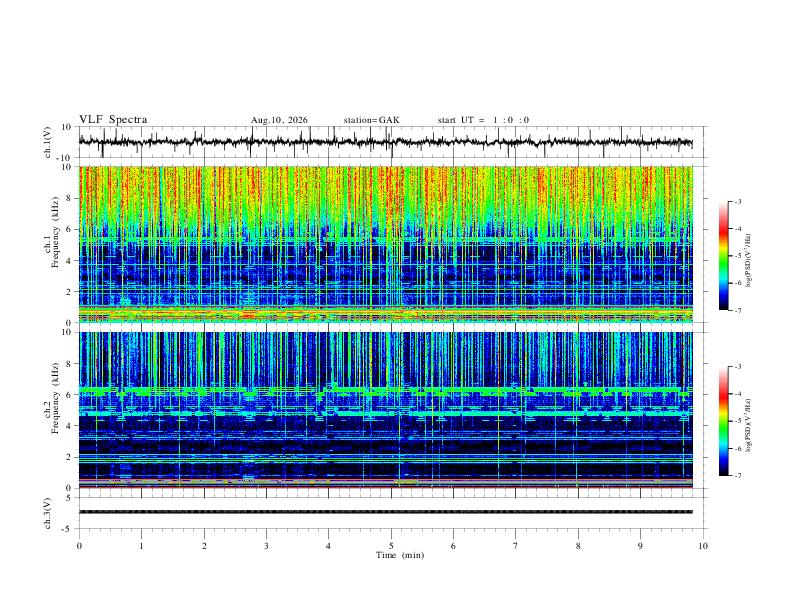
Task: Click the 0 minute tick label on time axis
Action: point(79,546)
